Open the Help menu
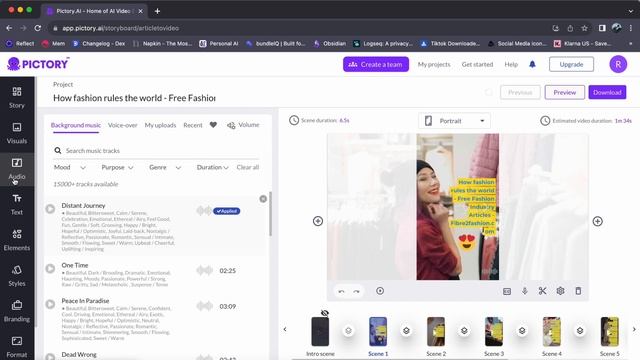Viewport: 640px width, 360px height. pos(511,64)
